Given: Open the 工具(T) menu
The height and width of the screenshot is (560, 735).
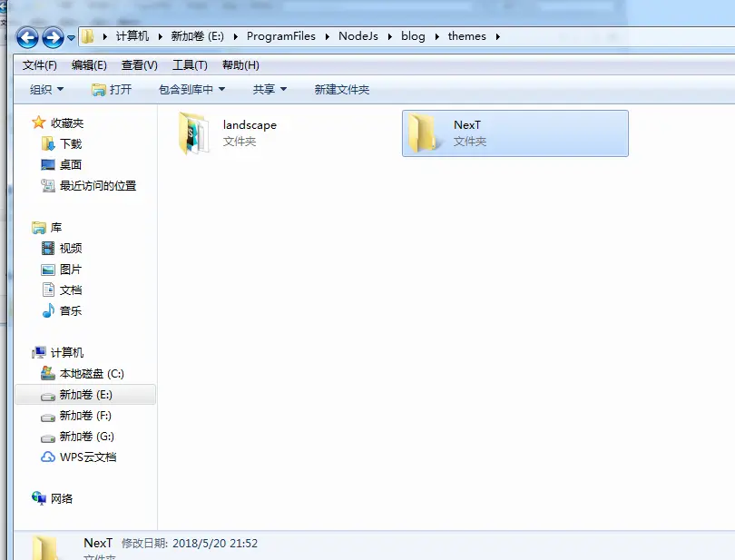Looking at the screenshot, I should pyautogui.click(x=190, y=64).
